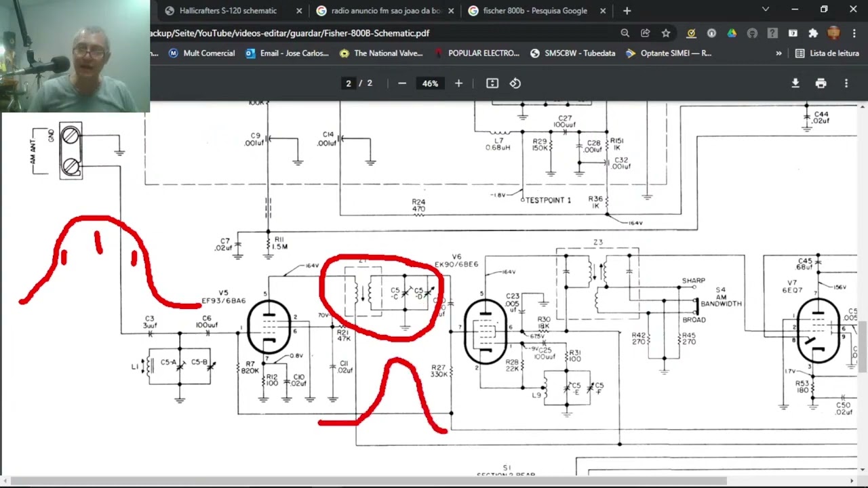The height and width of the screenshot is (488, 868).
Task: Close the Hallicrafters S-120 schematic tab
Action: click(x=299, y=11)
